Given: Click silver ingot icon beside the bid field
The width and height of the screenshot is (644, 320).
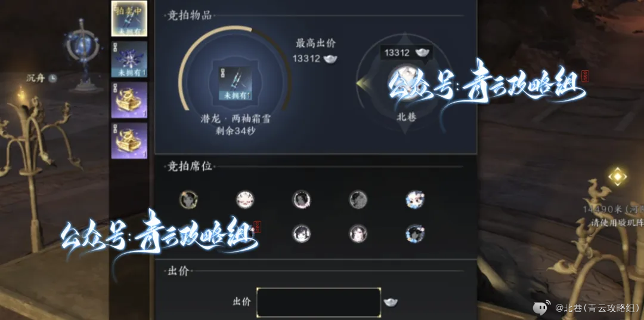Looking at the screenshot, I should click(x=391, y=302).
